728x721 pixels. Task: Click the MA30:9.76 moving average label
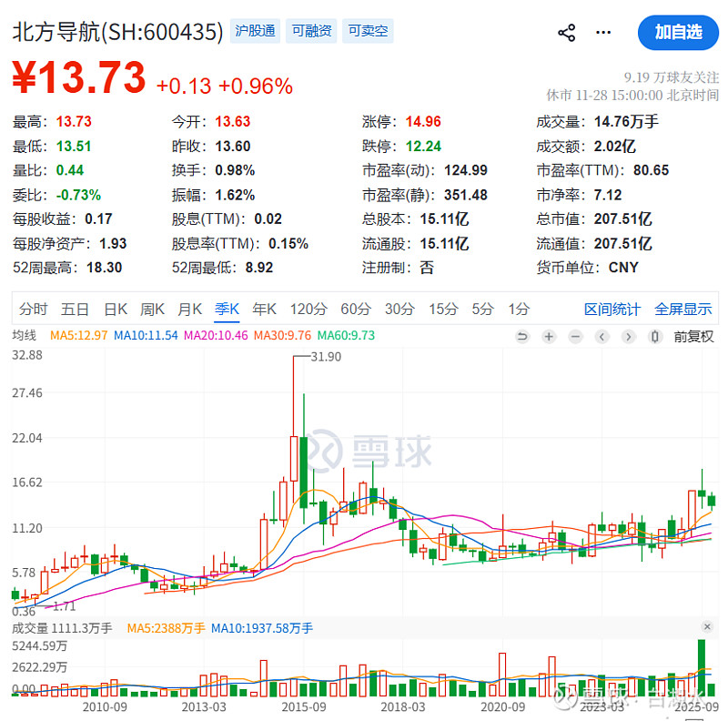(282, 335)
